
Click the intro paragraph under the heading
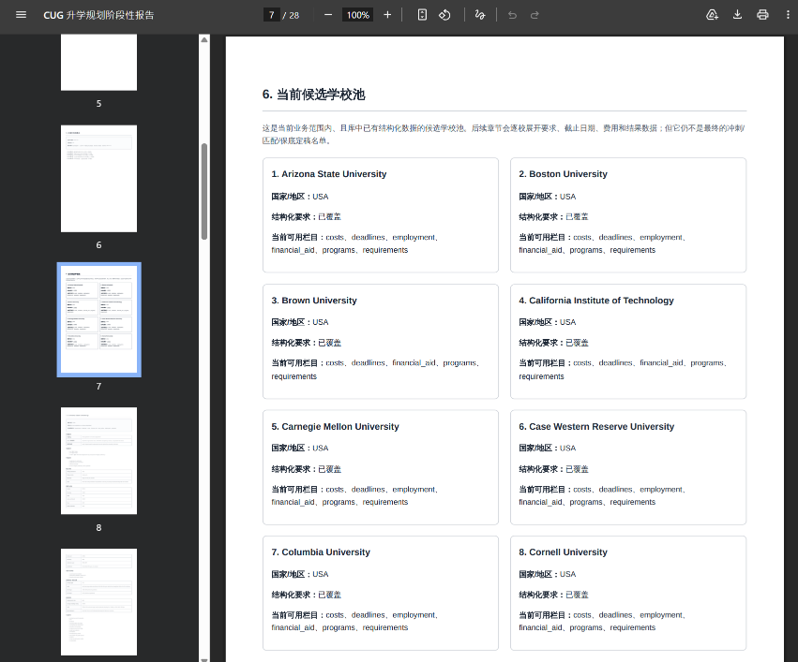point(504,134)
